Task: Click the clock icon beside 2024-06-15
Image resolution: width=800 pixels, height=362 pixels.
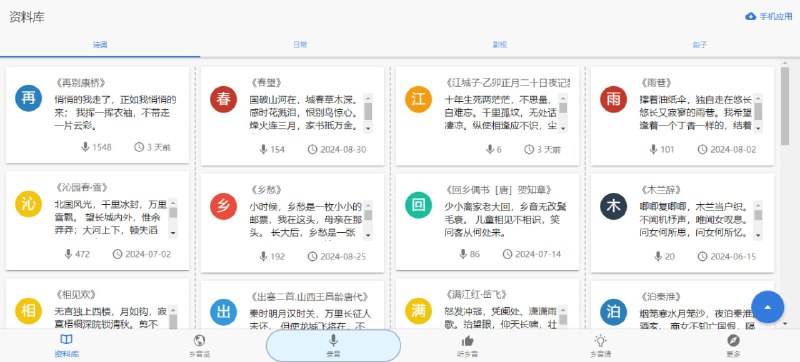Action: [x=703, y=256]
